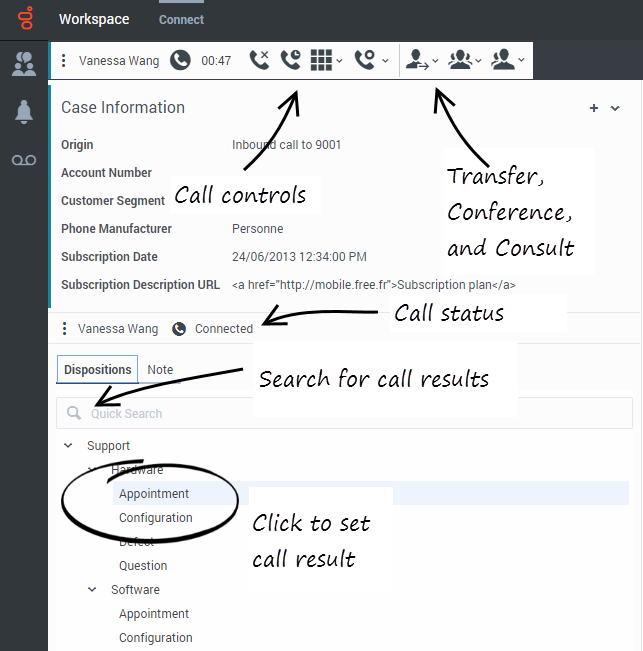This screenshot has height=651, width=643.
Task: Open the instant call transfer dropdown
Action: (x=421, y=61)
